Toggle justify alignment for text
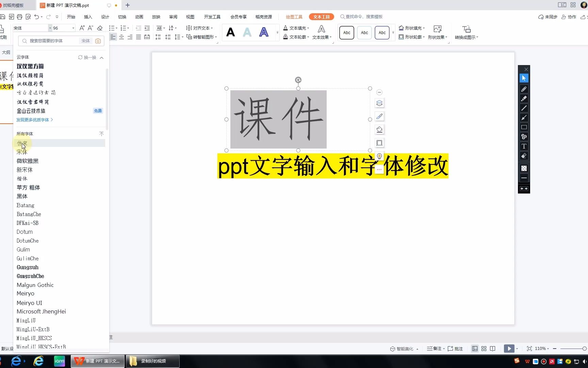Screen dimensions: 588x368 [138, 37]
